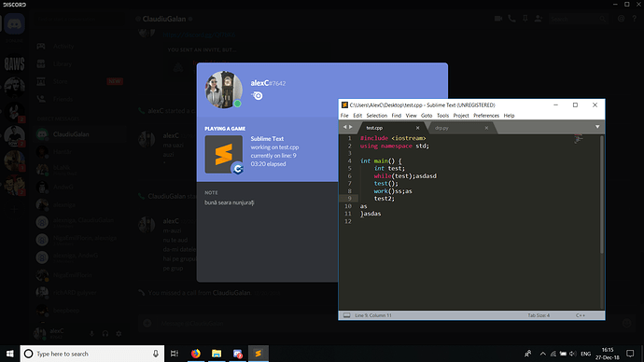Show hidden system tray icons chevron
This screenshot has width=644, height=362.
[542, 354]
